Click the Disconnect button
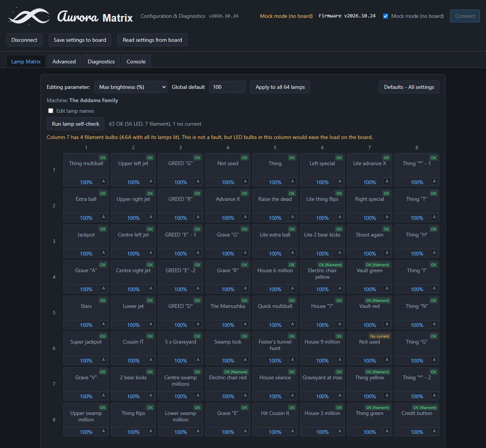The height and width of the screenshot is (448, 486). [24, 40]
